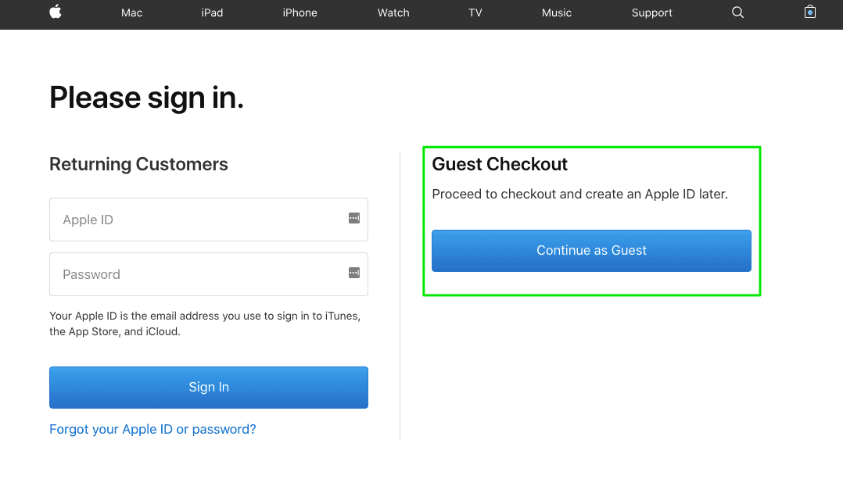Go to the Support page
The width and height of the screenshot is (843, 504).
coord(651,13)
